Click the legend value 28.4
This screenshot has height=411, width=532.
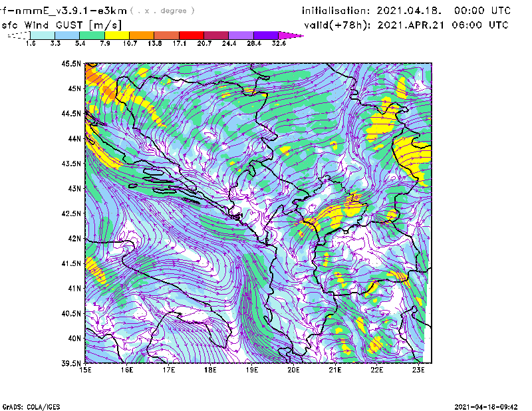254,43
